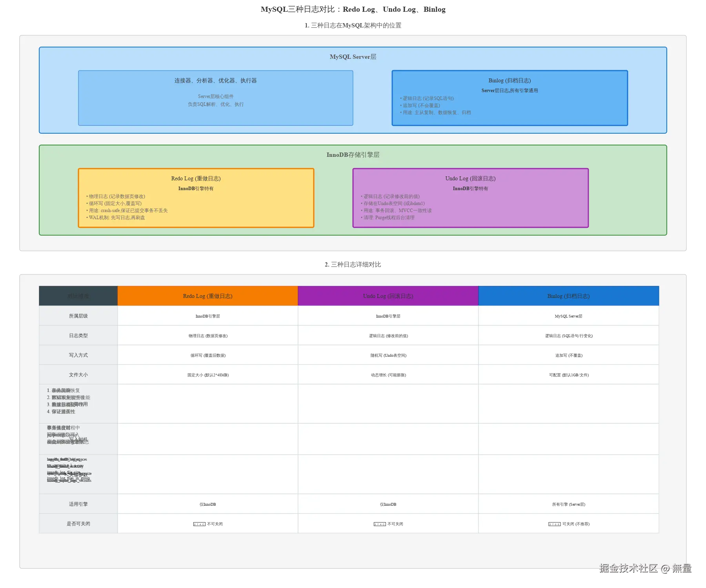Expand the 关键参数 table row
This screenshot has width=706, height=588.
[78, 474]
